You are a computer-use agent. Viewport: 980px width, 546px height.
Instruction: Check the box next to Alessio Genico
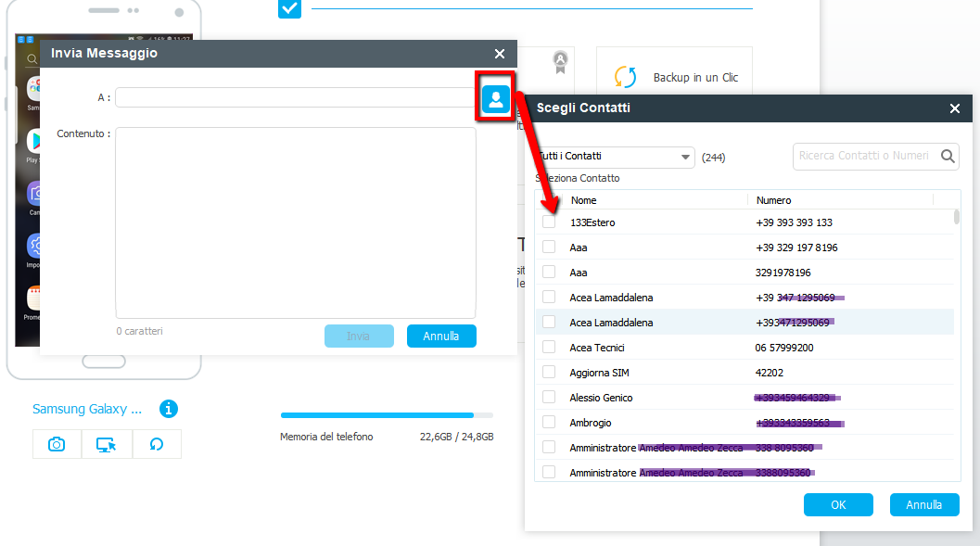(549, 397)
